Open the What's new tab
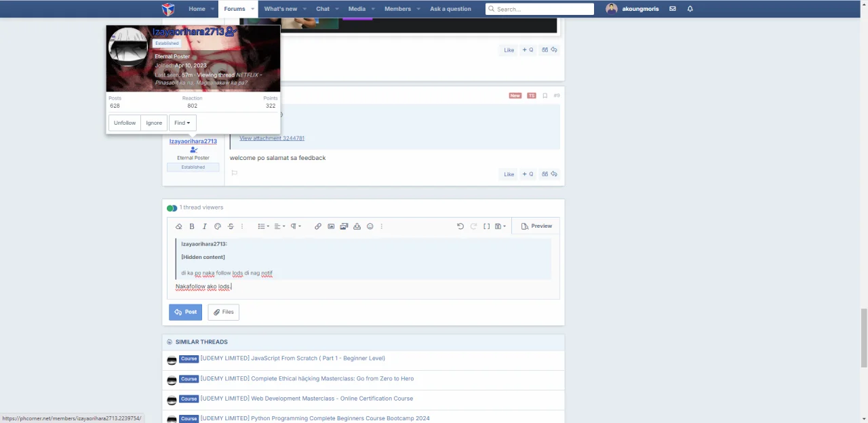Screen dimensions: 868x423 pos(281,9)
